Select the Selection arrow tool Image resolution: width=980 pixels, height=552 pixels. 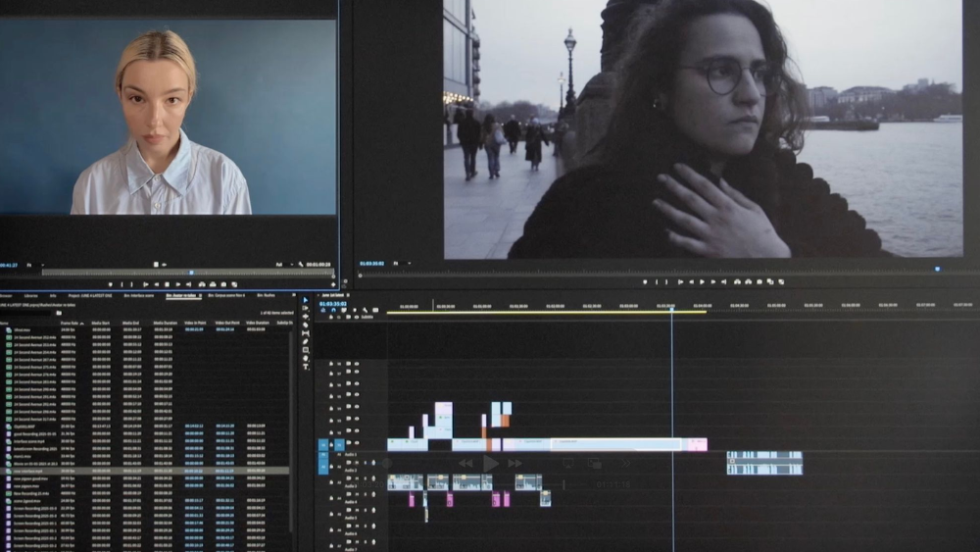(305, 301)
